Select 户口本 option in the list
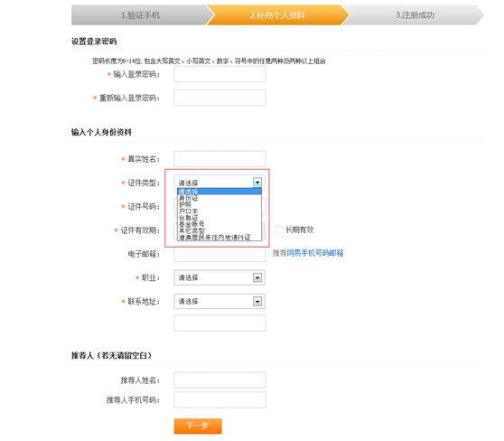Viewport: 504px width, 441px height. tap(189, 211)
